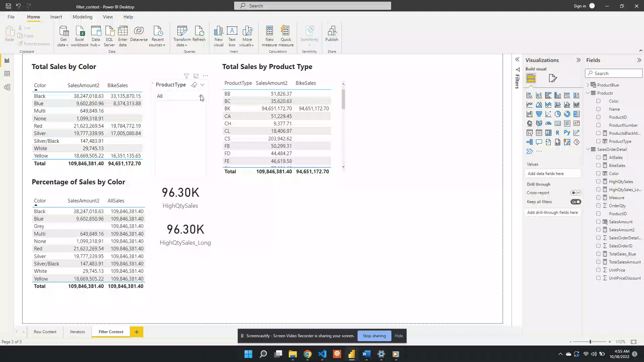Select the Python visual icon
The image size is (644, 362).
(567, 133)
